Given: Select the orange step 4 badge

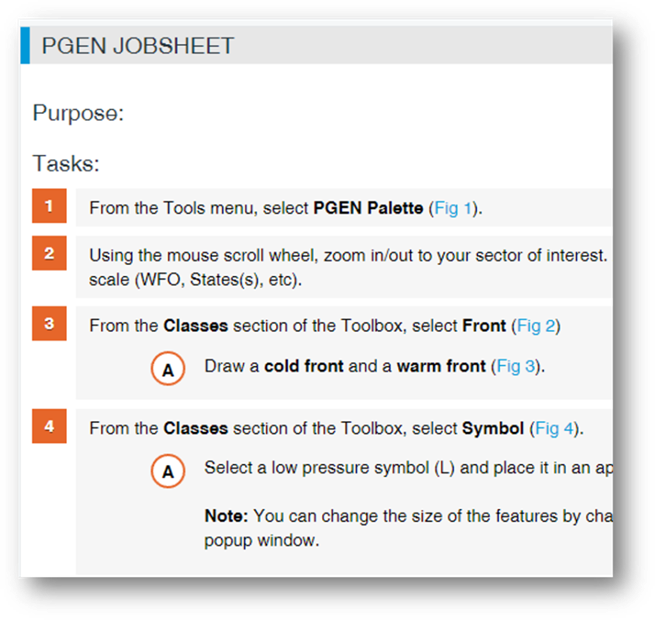Looking at the screenshot, I should [x=49, y=426].
